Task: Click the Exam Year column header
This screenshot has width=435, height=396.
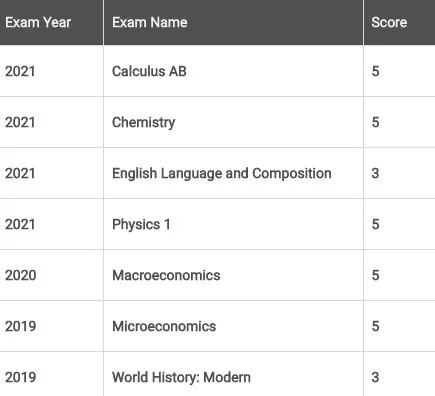Action: tap(38, 22)
